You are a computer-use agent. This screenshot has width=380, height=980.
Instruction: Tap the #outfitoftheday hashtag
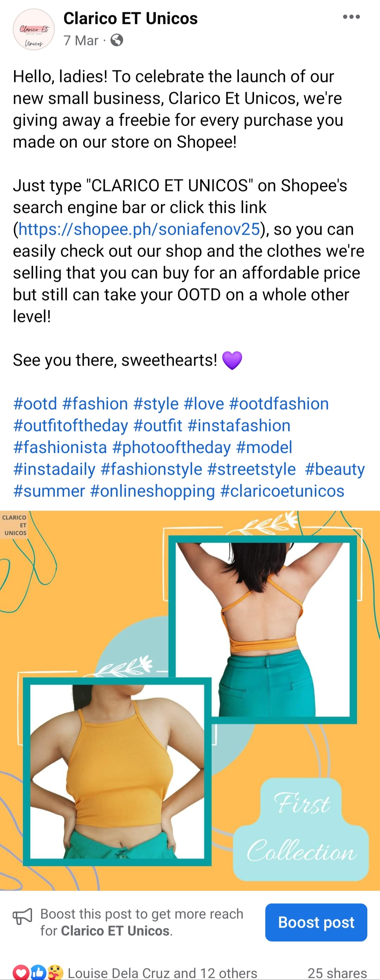71,425
